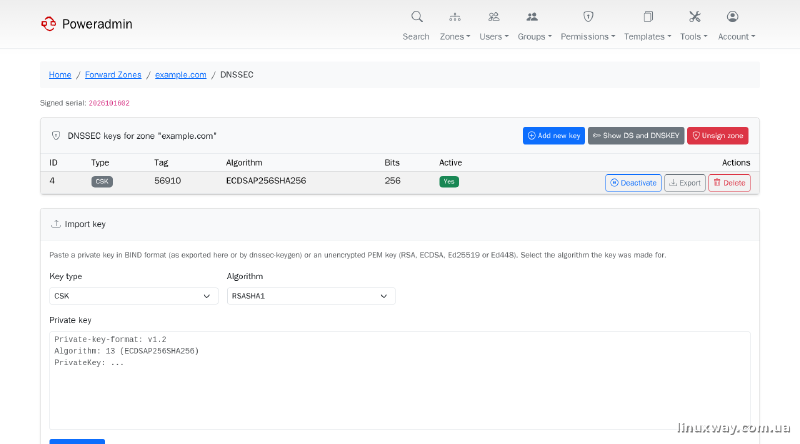Open the Tools dropdown menu

point(693,37)
